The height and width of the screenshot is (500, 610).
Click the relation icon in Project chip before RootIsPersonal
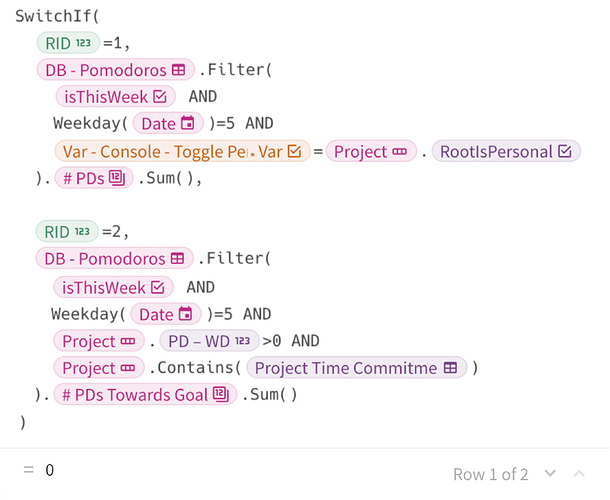(x=400, y=151)
